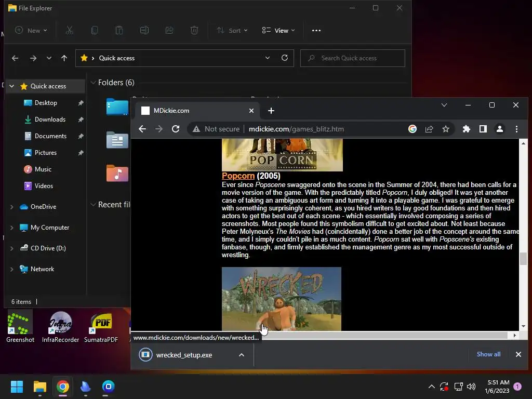Go up one folder level in File Explorer
532x399 pixels.
pyautogui.click(x=64, y=58)
